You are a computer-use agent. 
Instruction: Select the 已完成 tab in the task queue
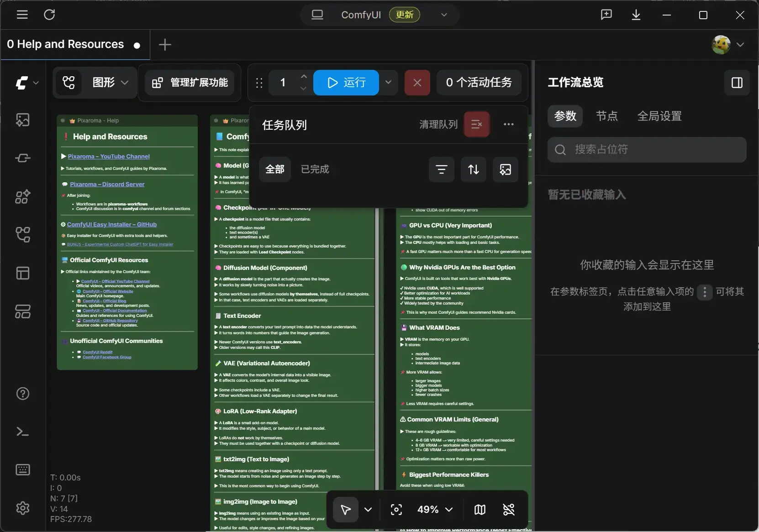click(x=315, y=169)
